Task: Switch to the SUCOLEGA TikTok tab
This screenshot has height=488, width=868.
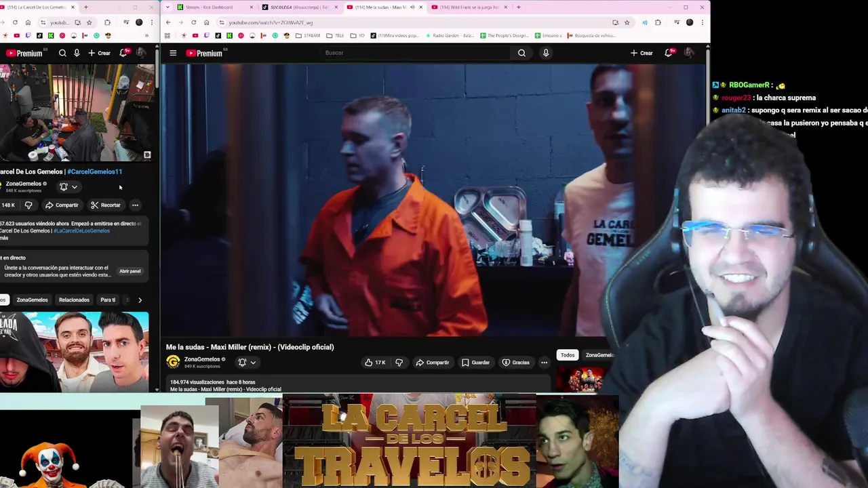Action: tap(300, 7)
